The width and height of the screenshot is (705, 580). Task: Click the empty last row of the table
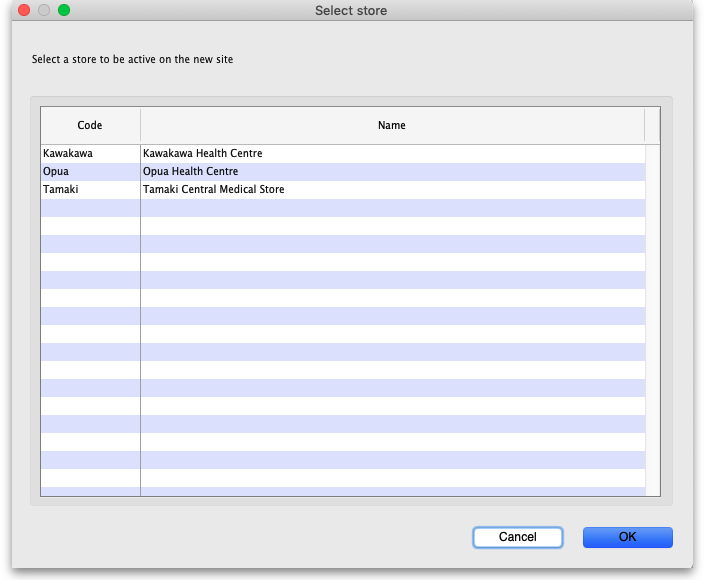pos(392,490)
